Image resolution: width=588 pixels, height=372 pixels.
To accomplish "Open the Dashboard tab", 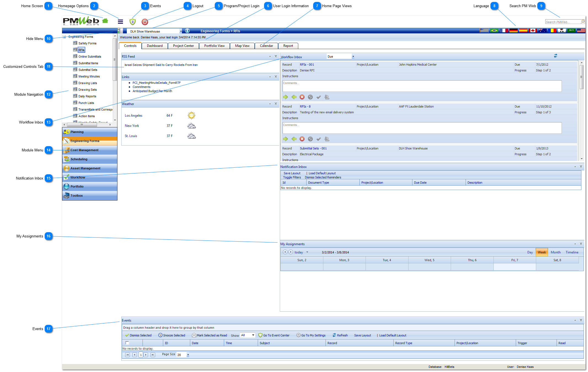I will [x=155, y=46].
